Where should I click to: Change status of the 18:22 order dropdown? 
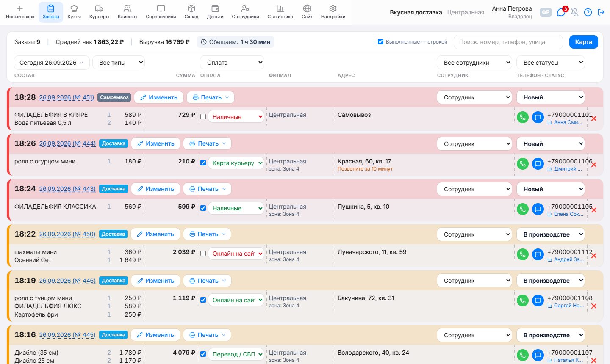pos(551,234)
